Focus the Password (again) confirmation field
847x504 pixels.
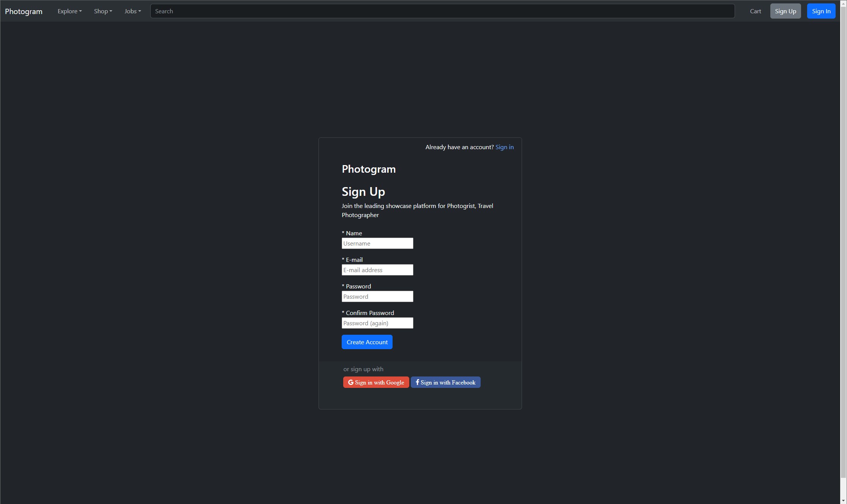pyautogui.click(x=377, y=323)
